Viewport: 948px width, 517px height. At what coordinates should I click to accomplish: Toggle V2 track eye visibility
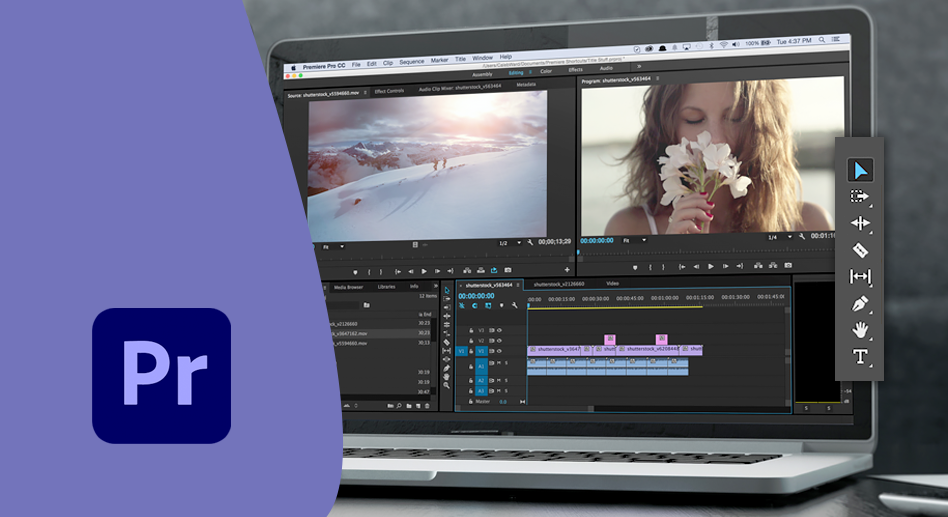pos(499,340)
